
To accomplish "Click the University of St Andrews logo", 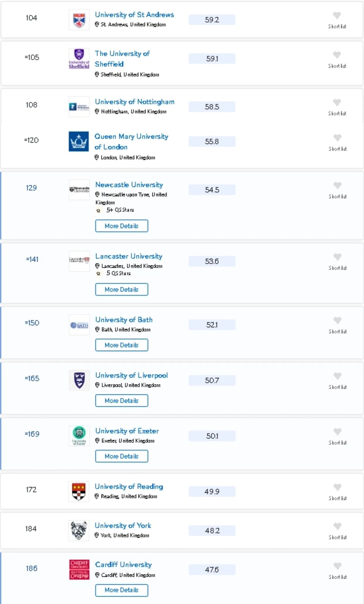I will [x=79, y=20].
